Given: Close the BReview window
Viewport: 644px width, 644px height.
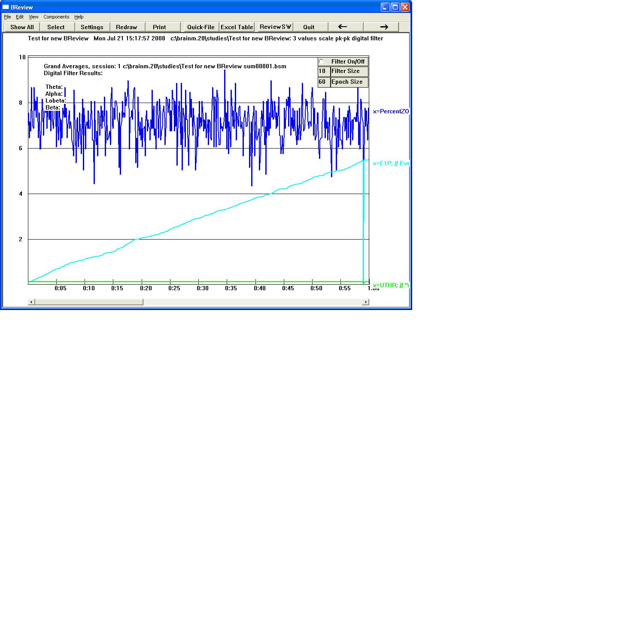Looking at the screenshot, I should (x=405, y=7).
